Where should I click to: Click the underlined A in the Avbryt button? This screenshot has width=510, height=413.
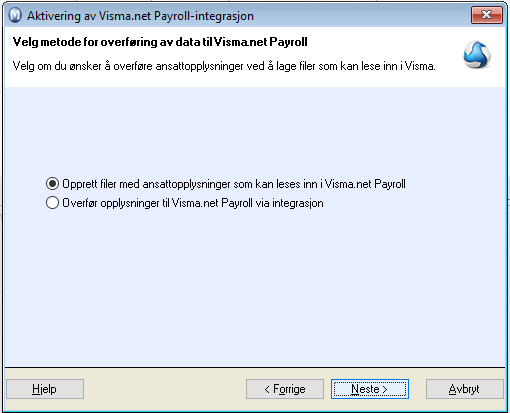452,389
